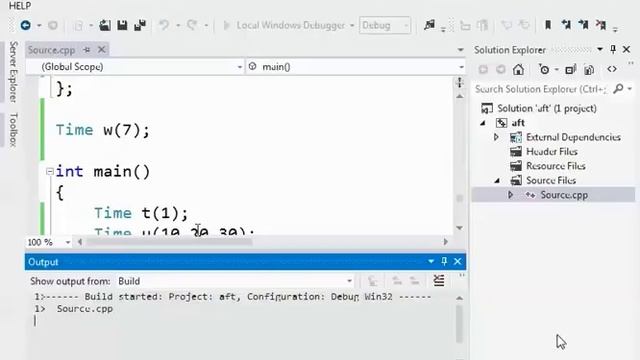Open the Output window options arrow

click(x=431, y=261)
